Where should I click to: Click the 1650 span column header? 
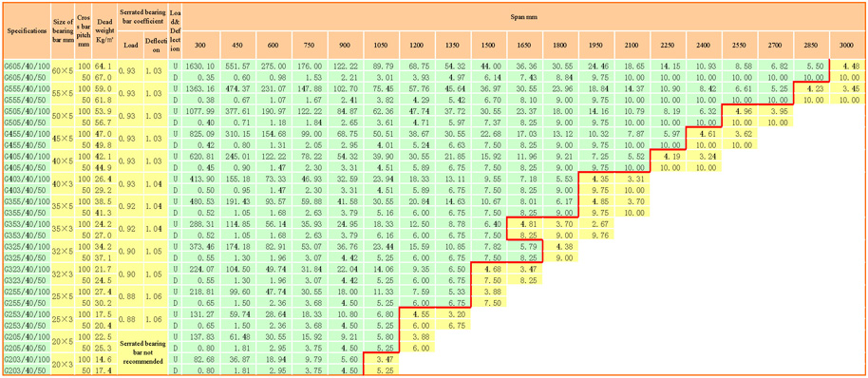524,45
